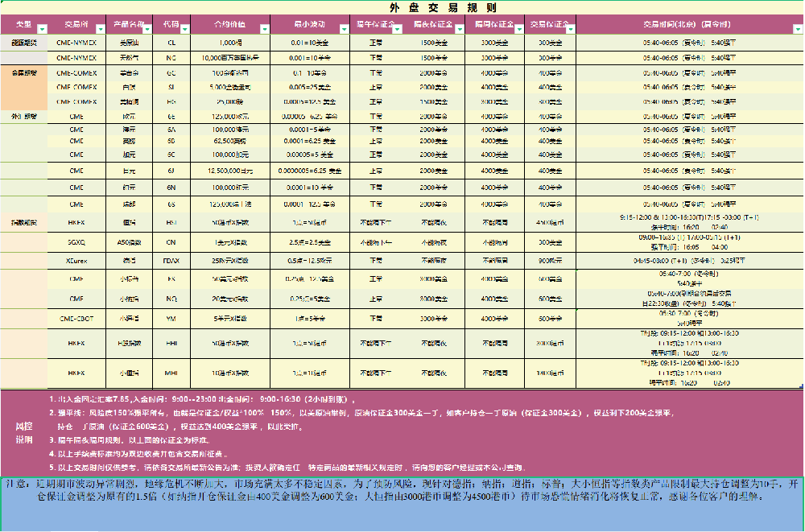Select the 外盘交易规则 title cell
Viewport: 805px width, 532px height.
[x=402, y=6]
